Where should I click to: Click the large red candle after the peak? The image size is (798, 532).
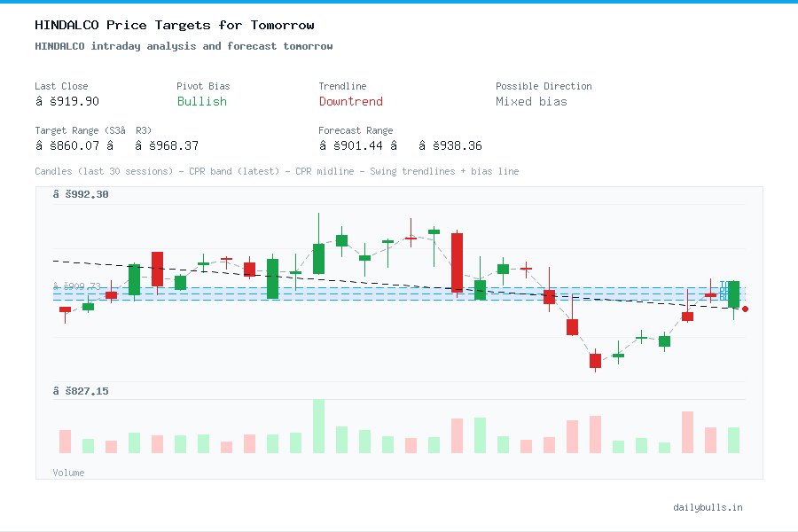[457, 262]
